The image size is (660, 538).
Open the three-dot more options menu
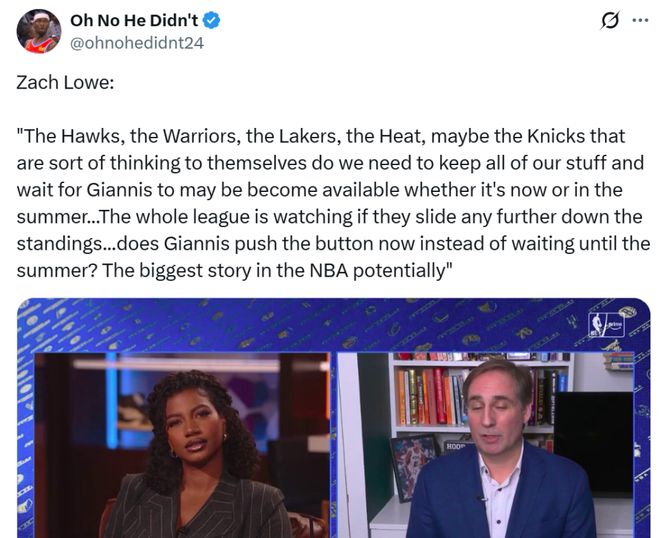coord(640,20)
